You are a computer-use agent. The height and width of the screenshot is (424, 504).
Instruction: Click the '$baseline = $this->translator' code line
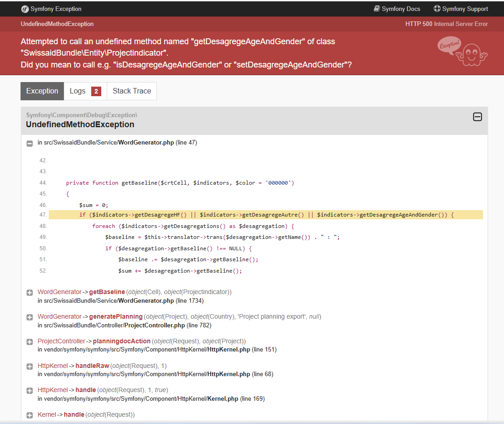coord(223,237)
